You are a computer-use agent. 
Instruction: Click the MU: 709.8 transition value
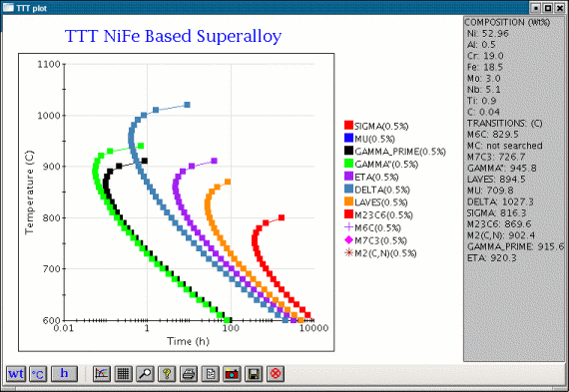point(490,191)
